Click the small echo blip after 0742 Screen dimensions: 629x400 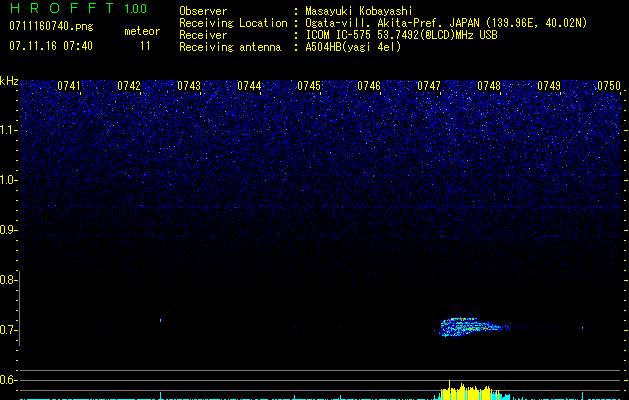[160, 320]
